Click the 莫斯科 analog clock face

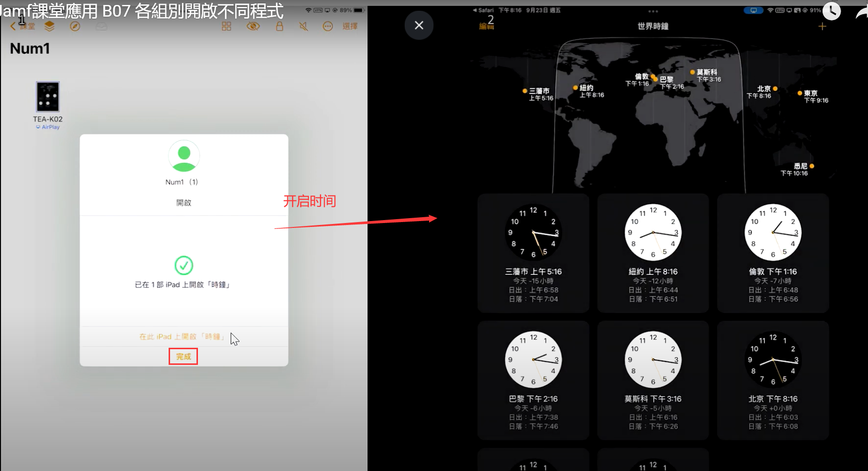pos(653,359)
